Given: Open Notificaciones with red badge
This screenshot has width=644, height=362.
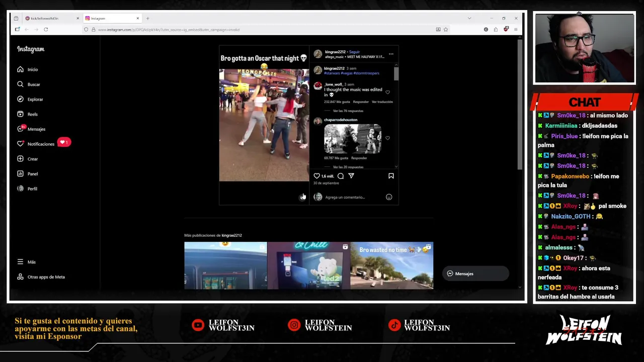Looking at the screenshot, I should pyautogui.click(x=43, y=144).
